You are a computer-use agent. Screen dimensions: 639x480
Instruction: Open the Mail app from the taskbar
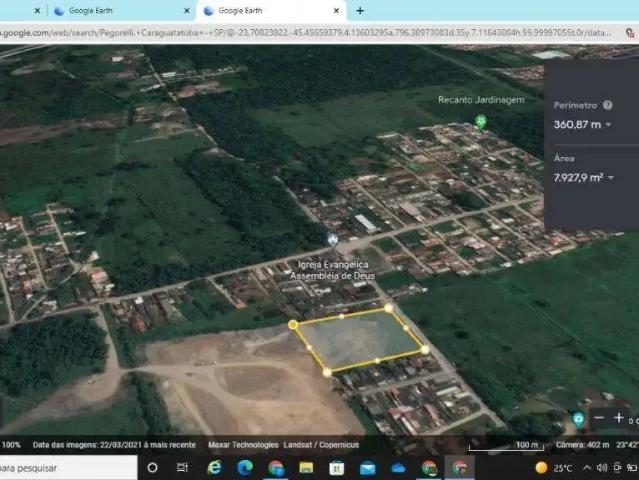click(368, 468)
